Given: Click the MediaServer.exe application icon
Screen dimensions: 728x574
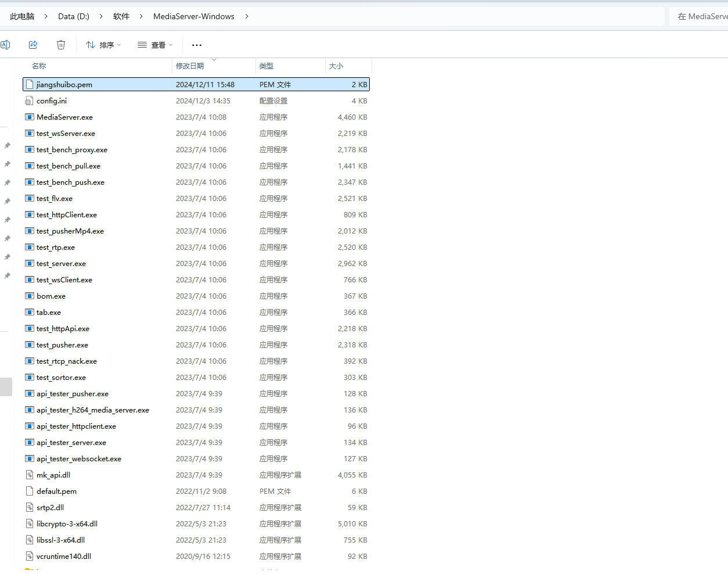Looking at the screenshot, I should (x=30, y=117).
